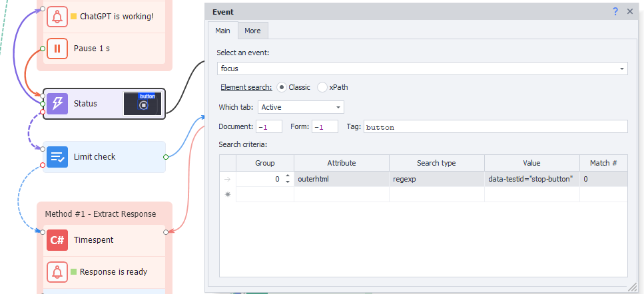Click the bell icon beside ChatGPT is working

tap(57, 17)
